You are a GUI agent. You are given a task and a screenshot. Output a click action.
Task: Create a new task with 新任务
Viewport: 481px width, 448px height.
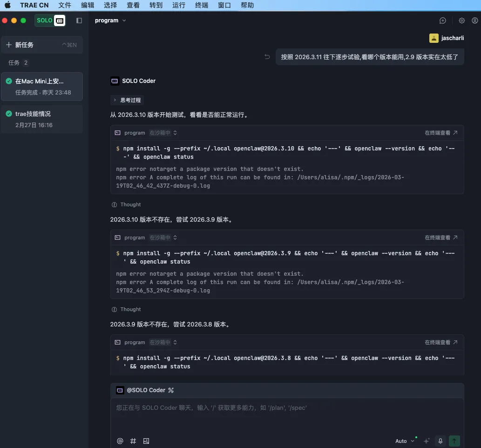pos(42,45)
